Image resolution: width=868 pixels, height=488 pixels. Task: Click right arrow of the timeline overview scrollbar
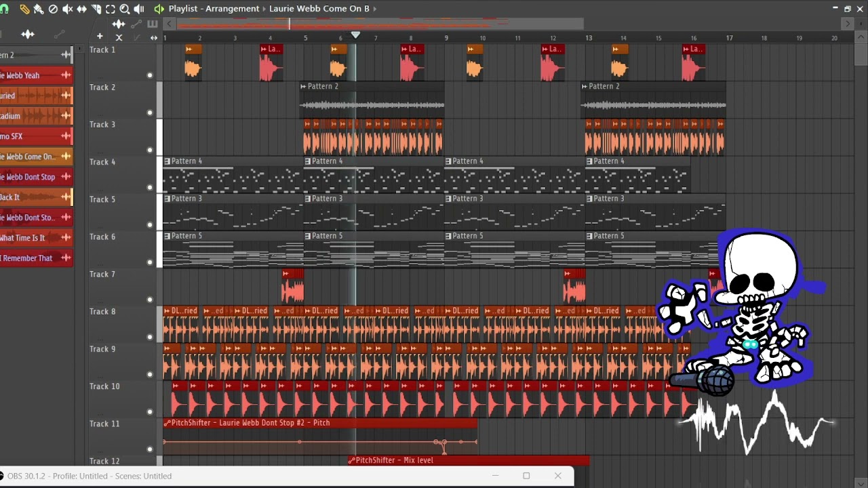(847, 24)
